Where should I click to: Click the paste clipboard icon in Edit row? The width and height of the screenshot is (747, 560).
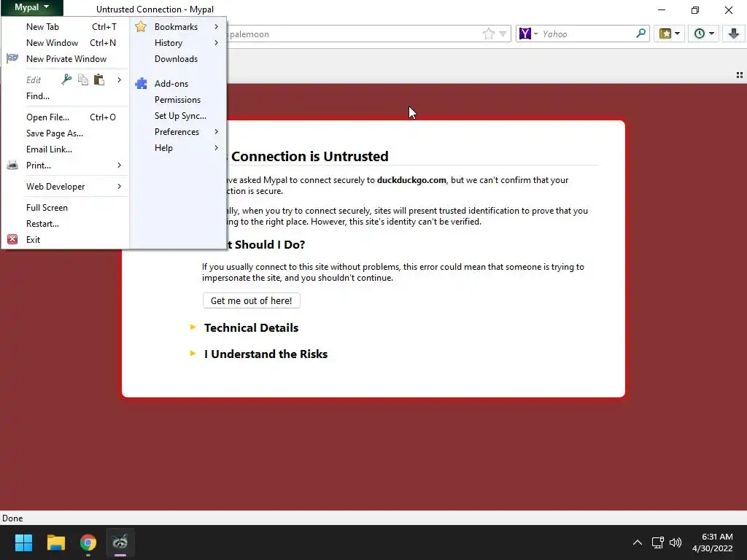99,79
